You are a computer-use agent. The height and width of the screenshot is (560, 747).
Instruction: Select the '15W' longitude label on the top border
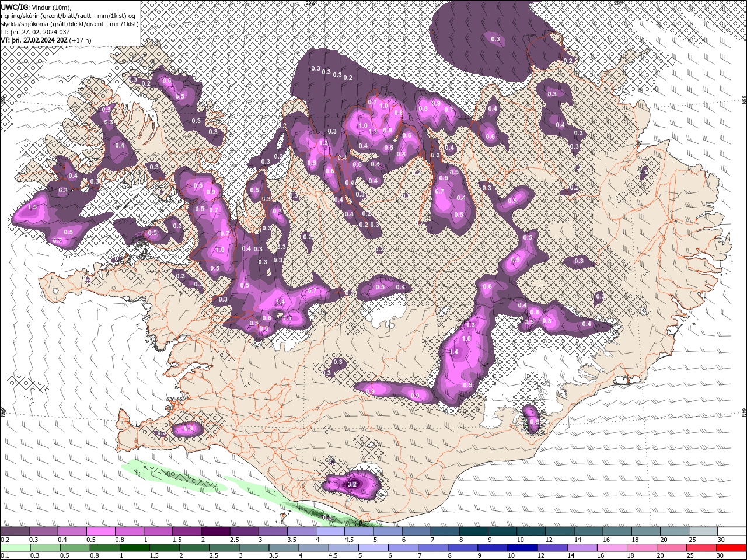[618, 3]
